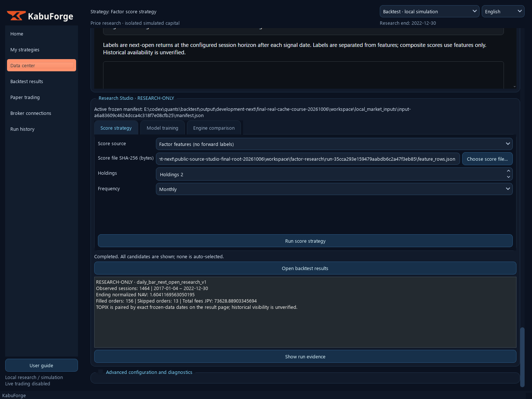Click scroll-down arrow of upper notes panel
The image size is (532, 399).
pos(514,86)
